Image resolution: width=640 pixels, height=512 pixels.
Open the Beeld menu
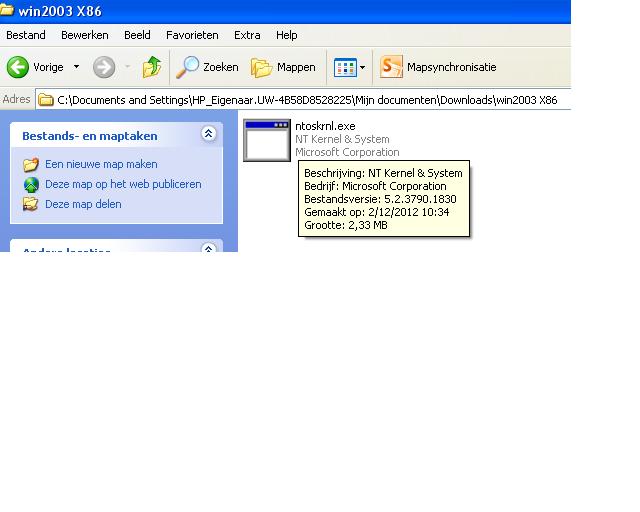[x=137, y=35]
